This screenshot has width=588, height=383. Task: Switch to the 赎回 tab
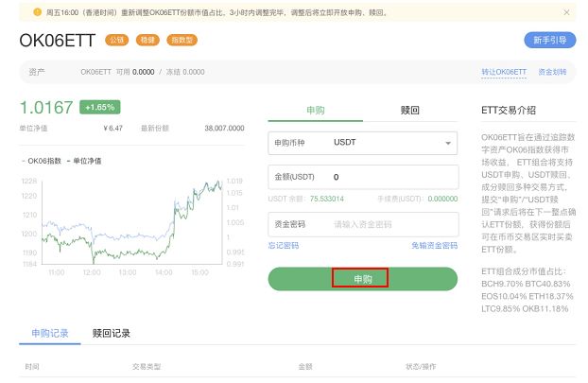coord(410,111)
